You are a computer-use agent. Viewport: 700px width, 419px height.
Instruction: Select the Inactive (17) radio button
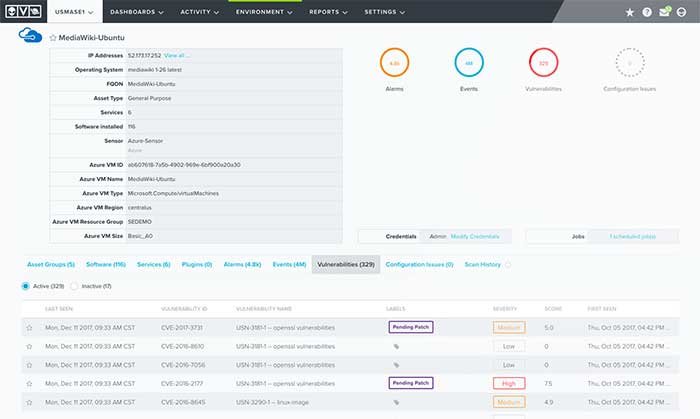(x=74, y=286)
